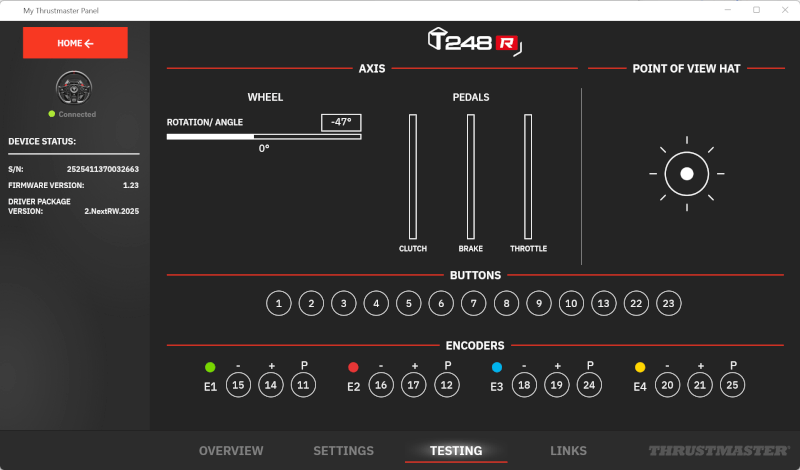The image size is (800, 470).
Task: Click E4 push indicator 25
Action: coord(732,385)
